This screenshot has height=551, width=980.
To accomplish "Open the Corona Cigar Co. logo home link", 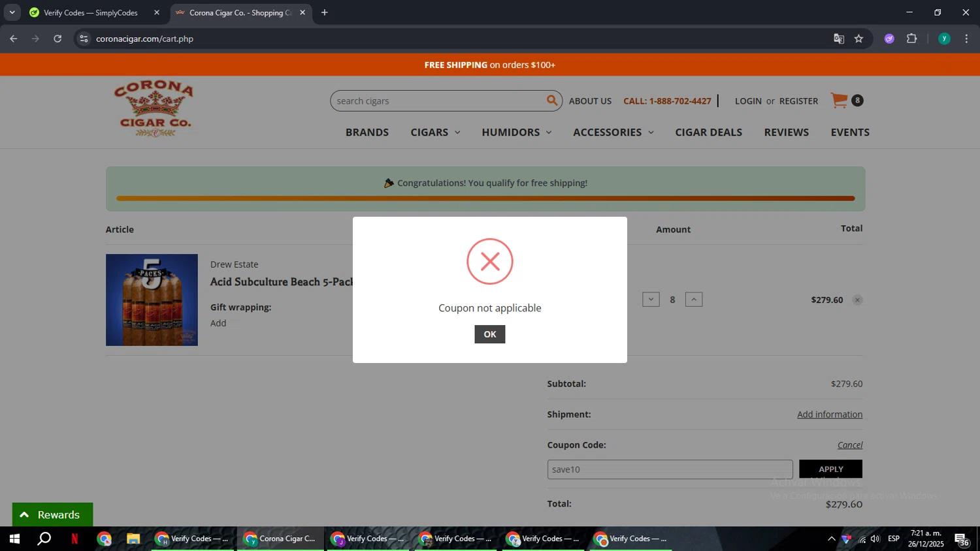I will coord(154,109).
